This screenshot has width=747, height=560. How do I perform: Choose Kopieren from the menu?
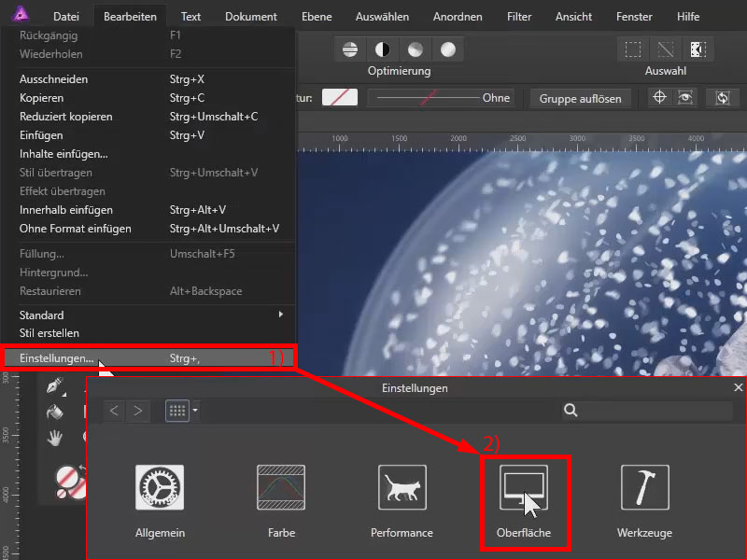(x=148, y=98)
